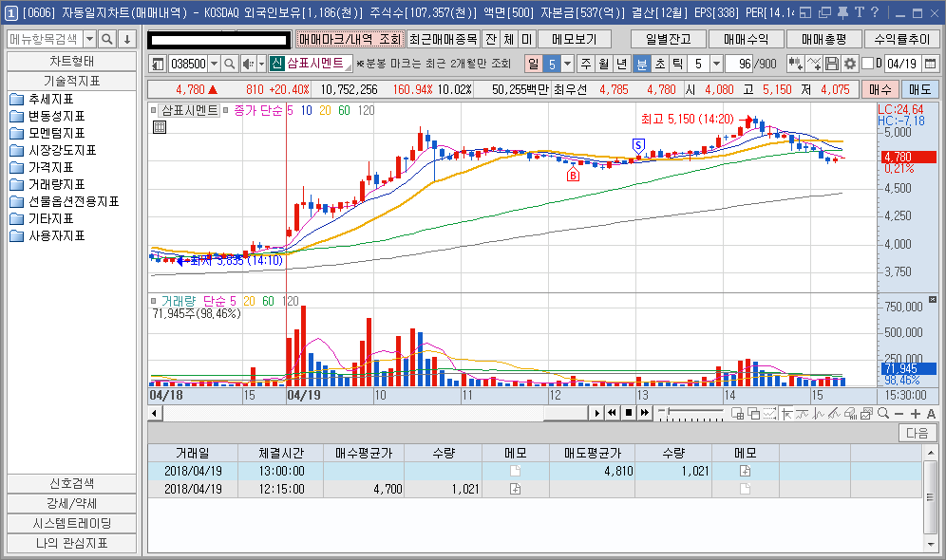The height and width of the screenshot is (560, 946).
Task: Open the 차트형태 side menu section
Action: click(x=72, y=62)
